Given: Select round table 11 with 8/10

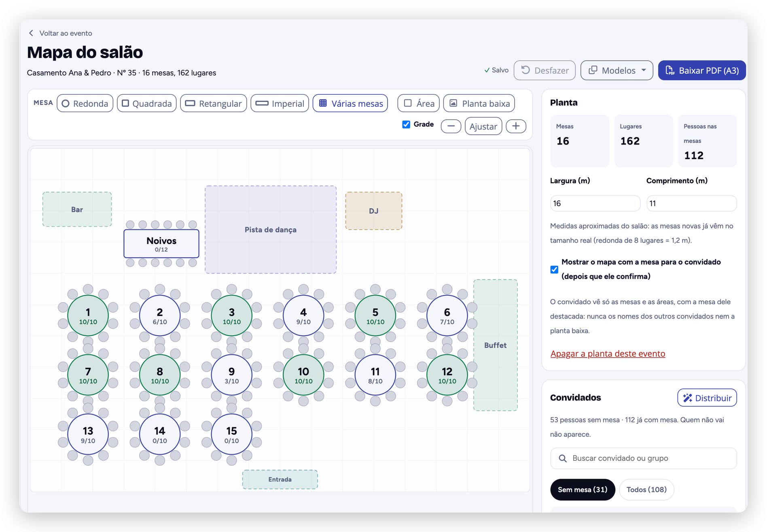Looking at the screenshot, I should [x=375, y=375].
